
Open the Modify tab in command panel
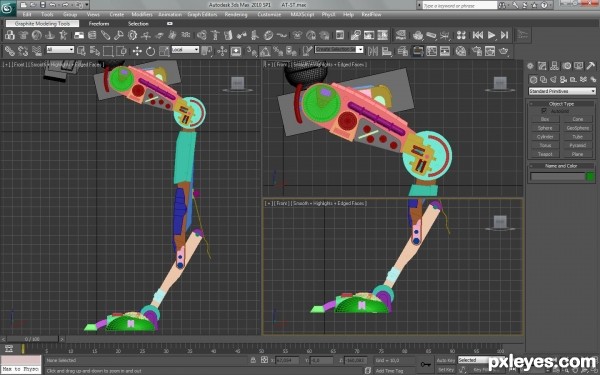[x=542, y=66]
